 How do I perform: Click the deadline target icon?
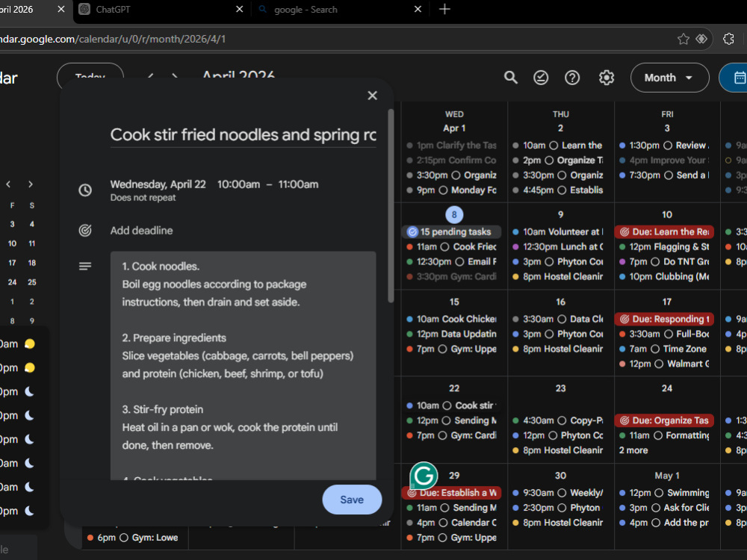pyautogui.click(x=85, y=231)
